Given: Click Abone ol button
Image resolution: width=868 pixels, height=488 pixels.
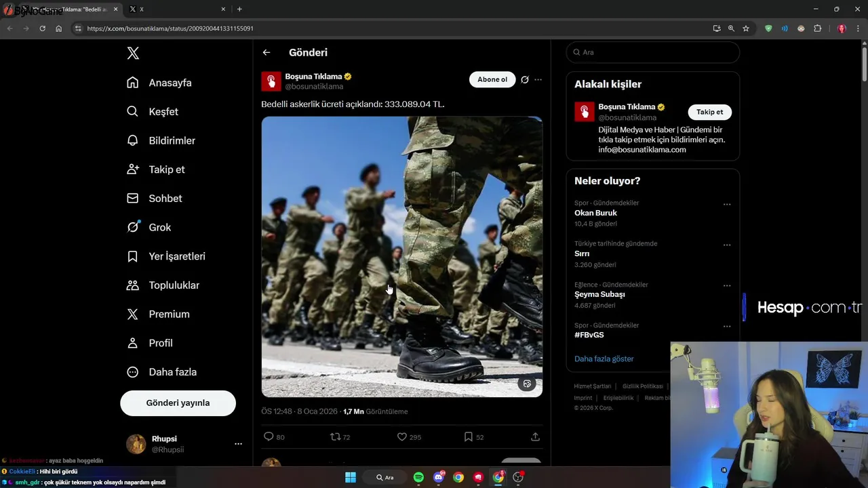Looking at the screenshot, I should click(492, 79).
